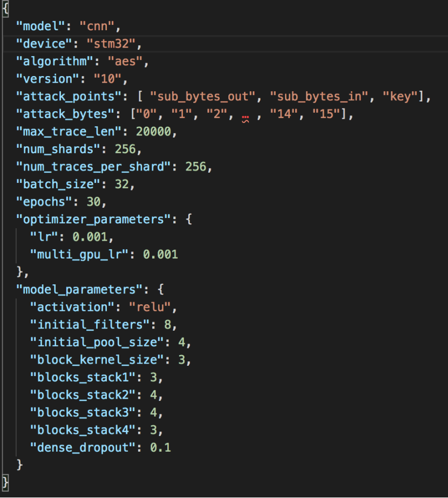Click the epochs value 30
Viewport: 448px width, 498px height.
[93, 202]
